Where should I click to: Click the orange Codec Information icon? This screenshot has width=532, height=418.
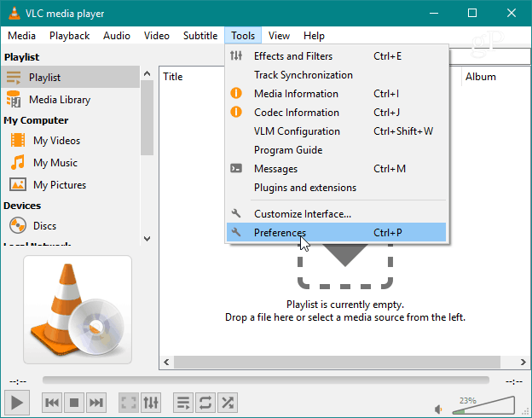click(x=236, y=112)
